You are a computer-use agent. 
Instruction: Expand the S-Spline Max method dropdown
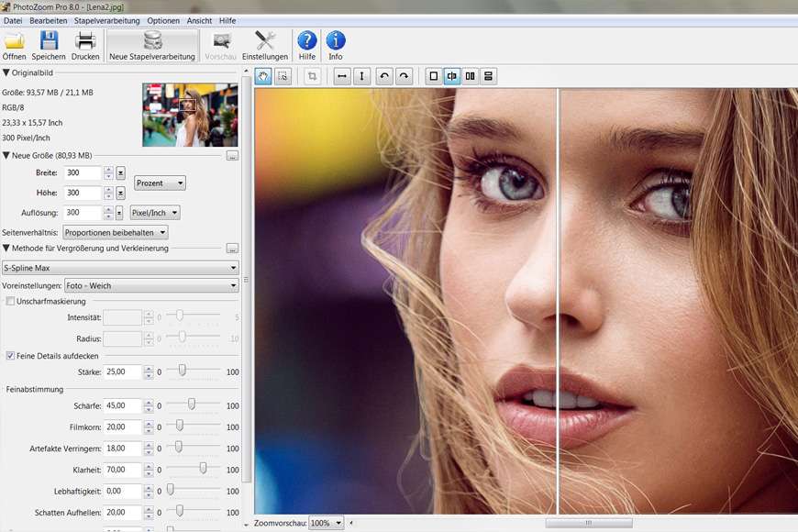[120, 268]
